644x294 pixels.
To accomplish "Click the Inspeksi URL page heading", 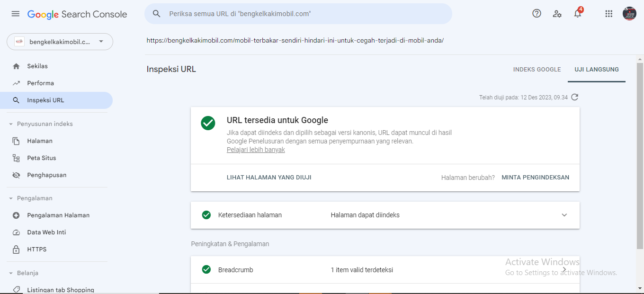I will click(x=171, y=69).
